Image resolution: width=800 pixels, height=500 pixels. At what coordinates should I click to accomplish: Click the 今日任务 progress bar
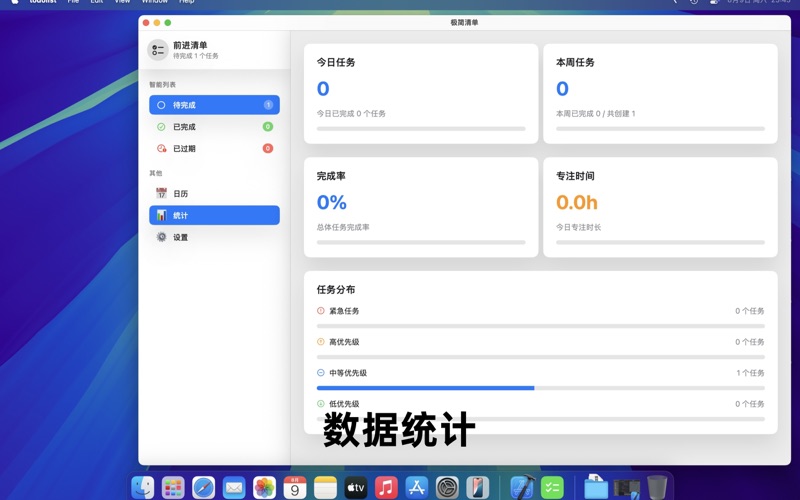(x=421, y=129)
